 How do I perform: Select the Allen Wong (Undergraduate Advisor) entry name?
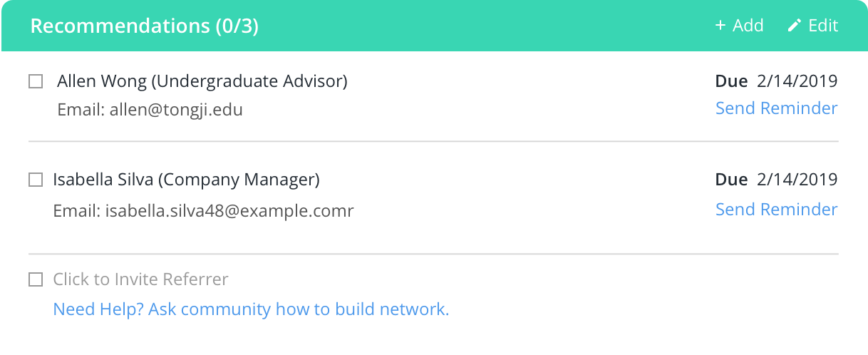tap(202, 81)
